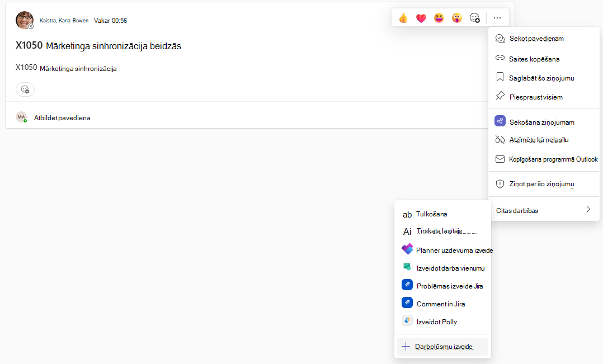Click Kaistra Kana Bowen's profile picture
This screenshot has width=603, height=364.
click(x=24, y=20)
